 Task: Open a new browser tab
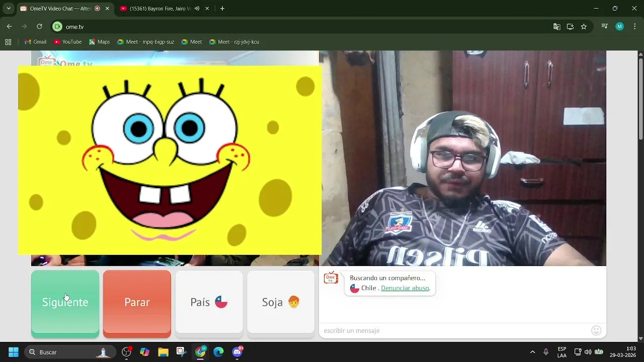pyautogui.click(x=222, y=9)
